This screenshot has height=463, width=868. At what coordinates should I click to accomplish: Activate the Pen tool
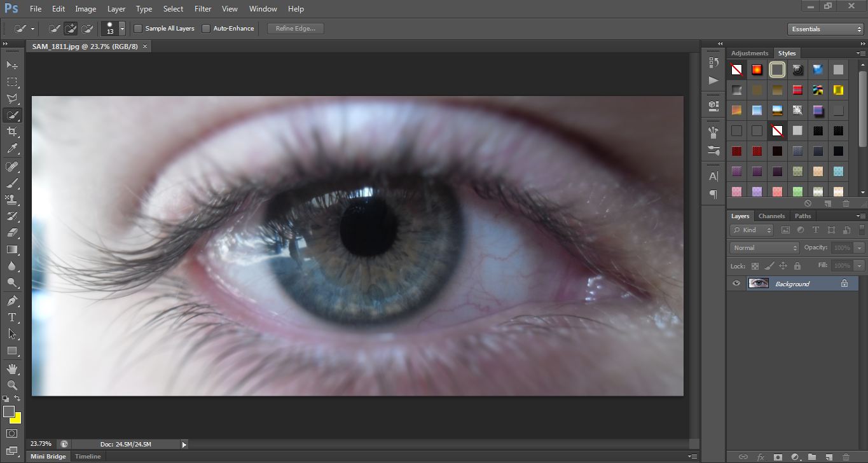(12, 300)
